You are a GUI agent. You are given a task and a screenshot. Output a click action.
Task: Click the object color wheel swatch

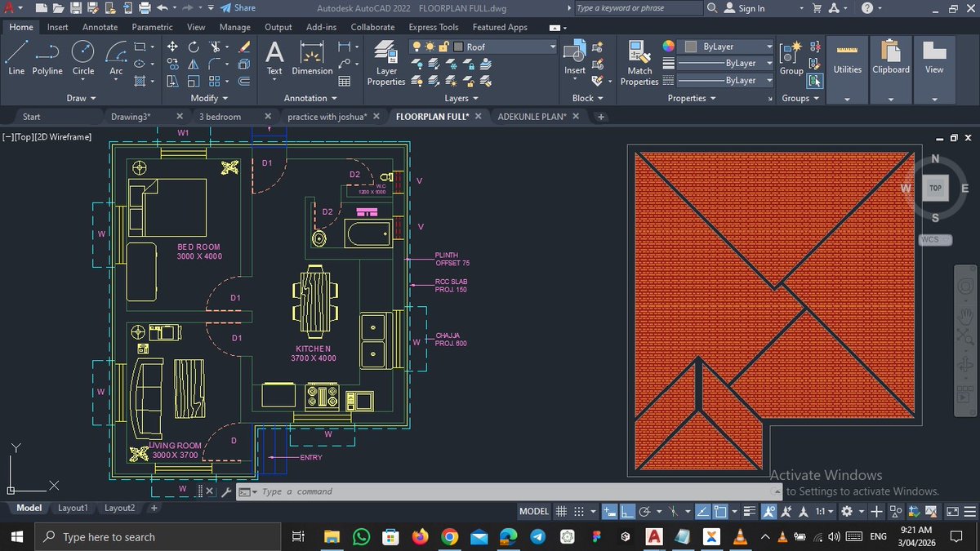pos(668,47)
